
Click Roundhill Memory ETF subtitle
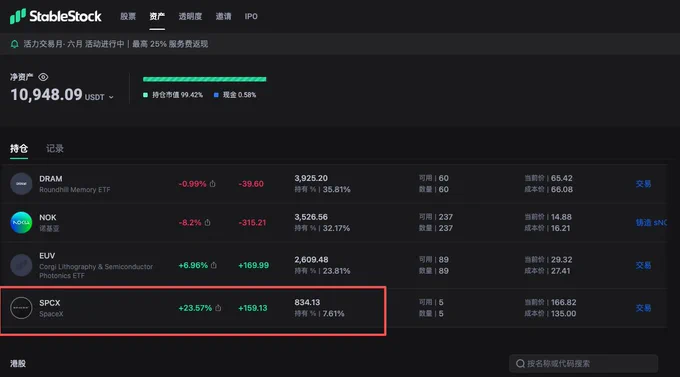(x=75, y=190)
